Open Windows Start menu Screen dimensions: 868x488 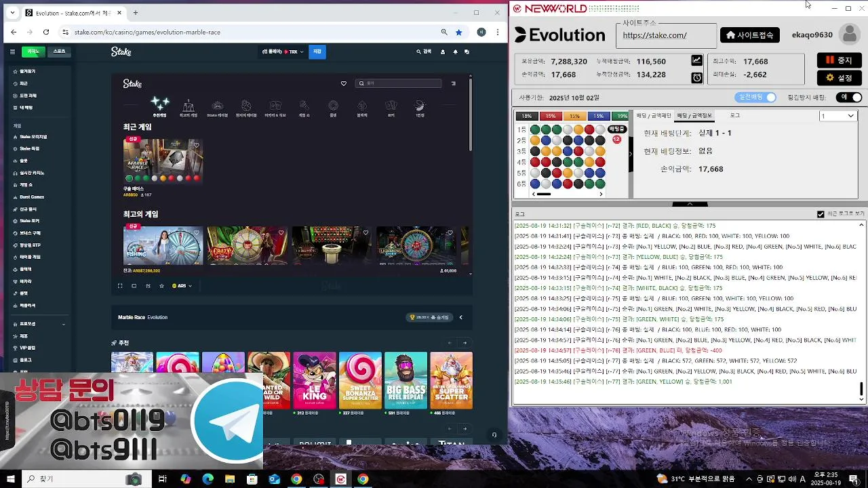10,479
